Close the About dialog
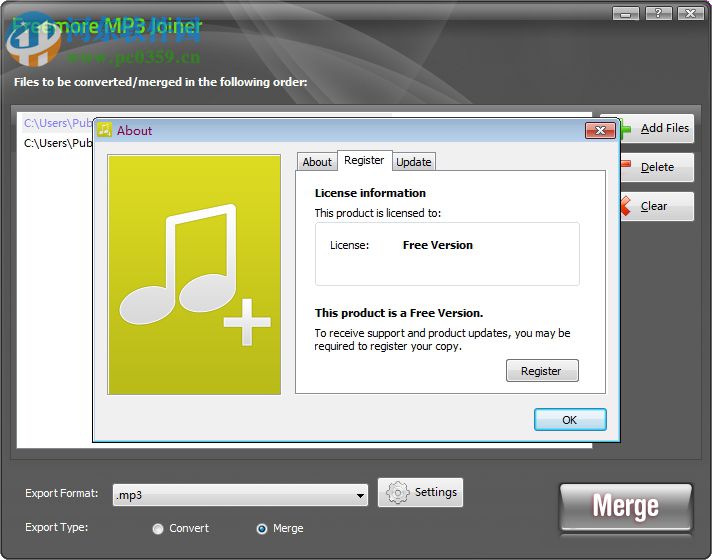 click(600, 131)
